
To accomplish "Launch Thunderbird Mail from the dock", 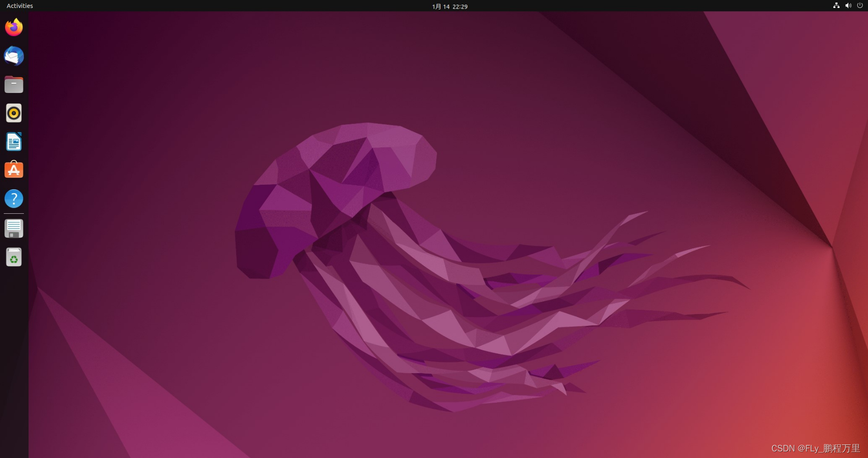I will click(x=14, y=56).
